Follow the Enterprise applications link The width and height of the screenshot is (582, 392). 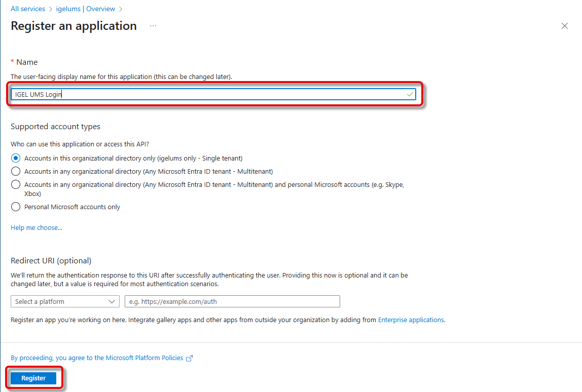click(x=411, y=320)
